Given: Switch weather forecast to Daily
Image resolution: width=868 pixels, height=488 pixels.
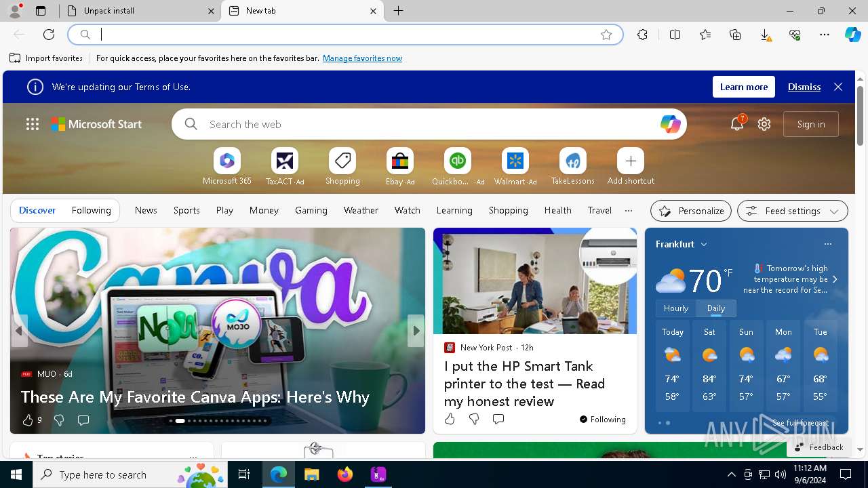Looking at the screenshot, I should point(716,308).
